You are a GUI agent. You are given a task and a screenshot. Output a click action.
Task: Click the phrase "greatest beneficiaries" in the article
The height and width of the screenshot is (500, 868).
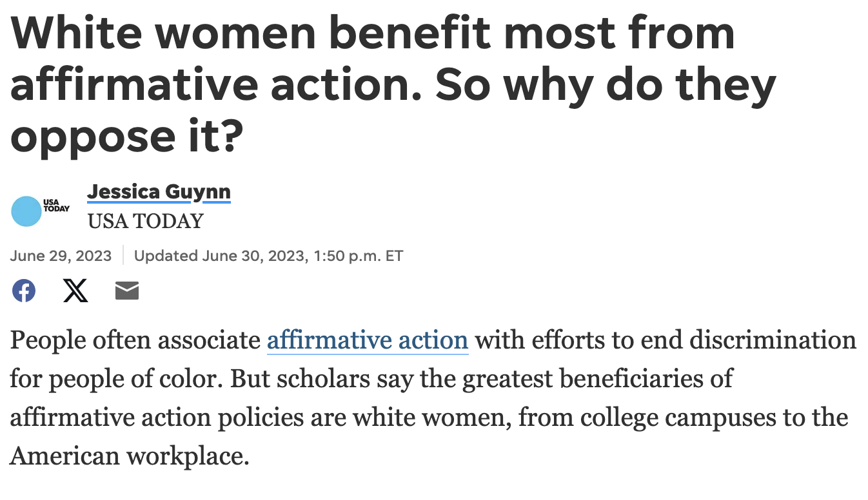pos(565,379)
